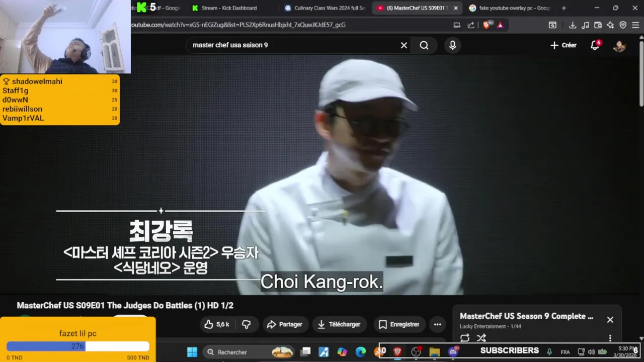
Task: Switch to fake youtube overlay pc Google tab
Action: tap(509, 8)
